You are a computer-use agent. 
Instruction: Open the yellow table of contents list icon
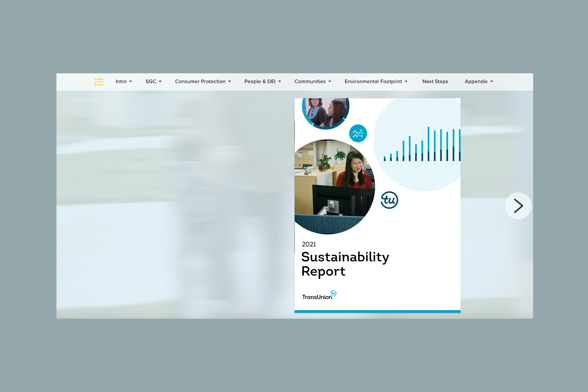(99, 82)
